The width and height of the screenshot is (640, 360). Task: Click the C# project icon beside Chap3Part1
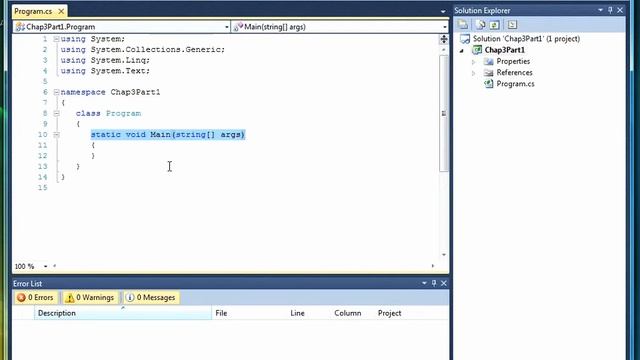click(477, 50)
